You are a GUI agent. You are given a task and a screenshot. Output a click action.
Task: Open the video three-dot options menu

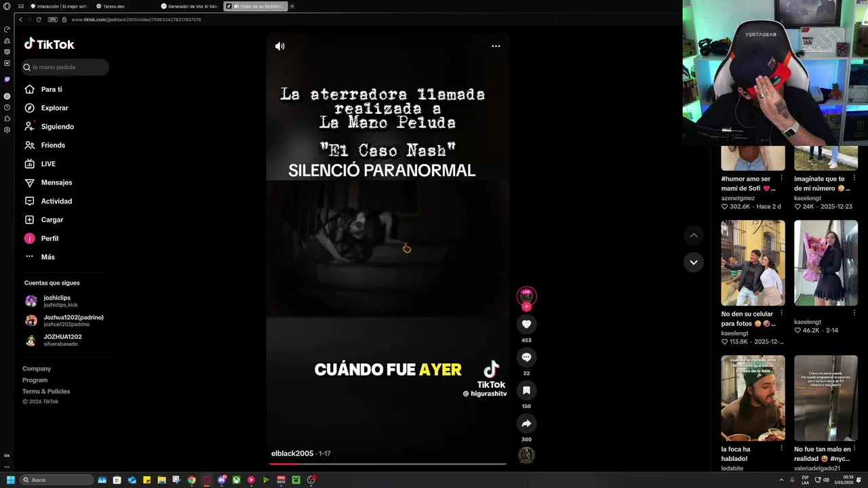point(496,46)
